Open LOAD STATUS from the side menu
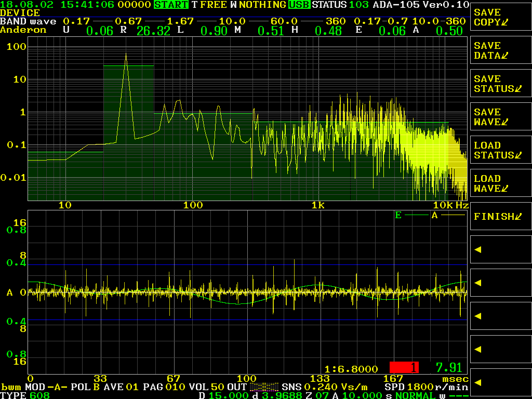Viewport: 532px width, 399px height. [x=501, y=150]
